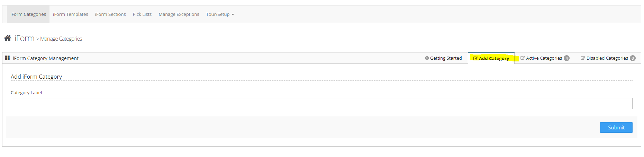This screenshot has height=157, width=644.
Task: Click the edit icon beside Disabled Categories
Action: [x=583, y=58]
